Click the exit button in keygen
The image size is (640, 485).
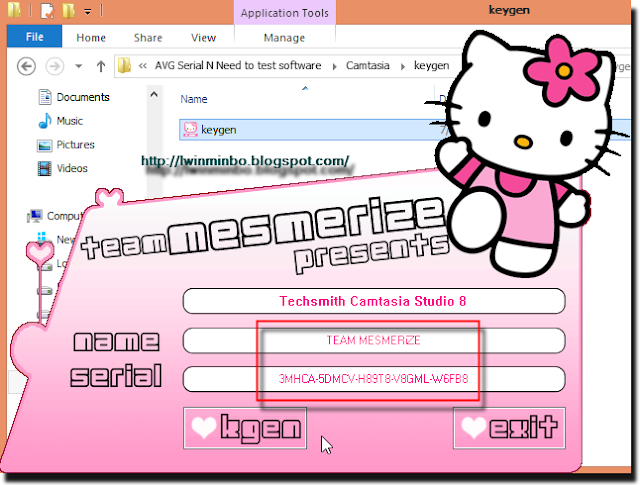(x=509, y=428)
